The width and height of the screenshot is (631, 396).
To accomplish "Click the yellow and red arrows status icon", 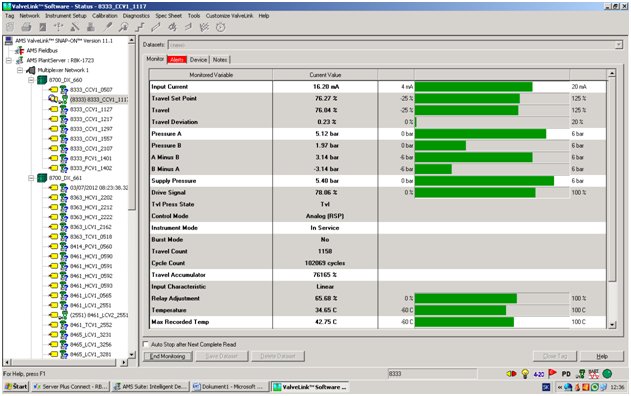I will pyautogui.click(x=511, y=374).
